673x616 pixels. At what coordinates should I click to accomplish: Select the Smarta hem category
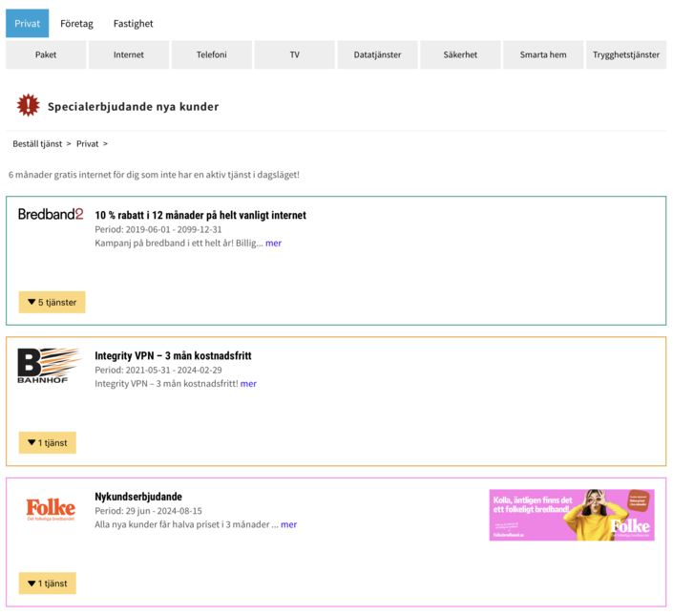pos(542,54)
